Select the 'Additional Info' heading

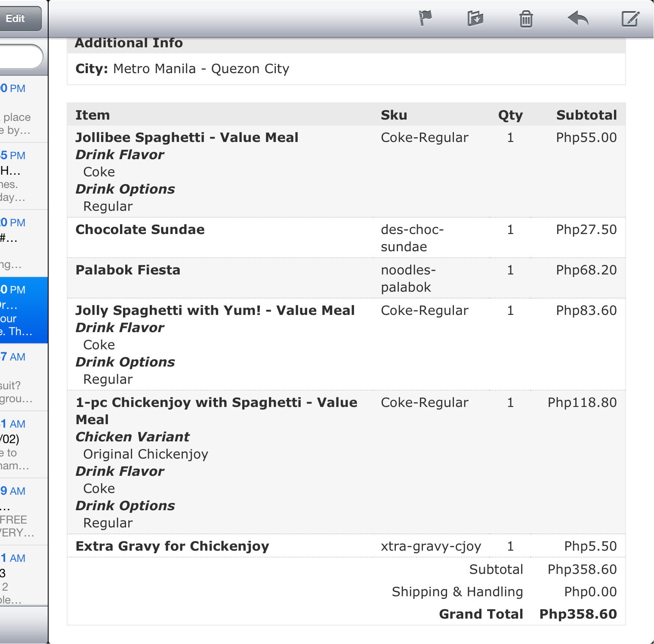pyautogui.click(x=129, y=43)
